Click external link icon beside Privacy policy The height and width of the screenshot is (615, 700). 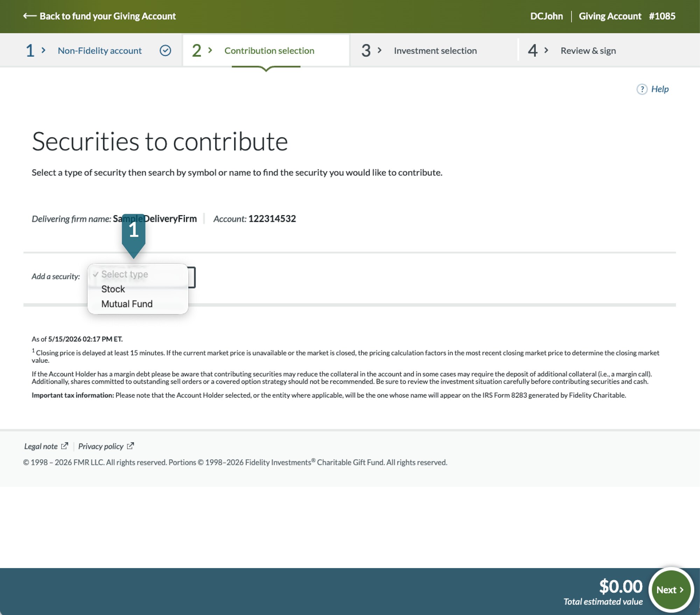point(130,446)
